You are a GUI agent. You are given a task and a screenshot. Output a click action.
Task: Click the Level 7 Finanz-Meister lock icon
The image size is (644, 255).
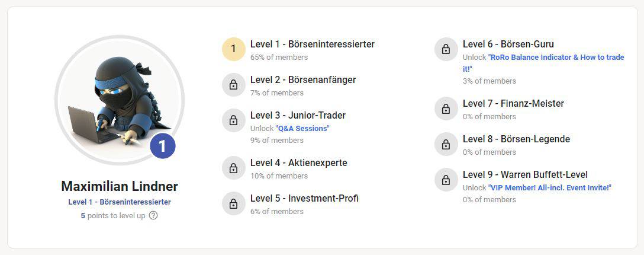coord(446,109)
